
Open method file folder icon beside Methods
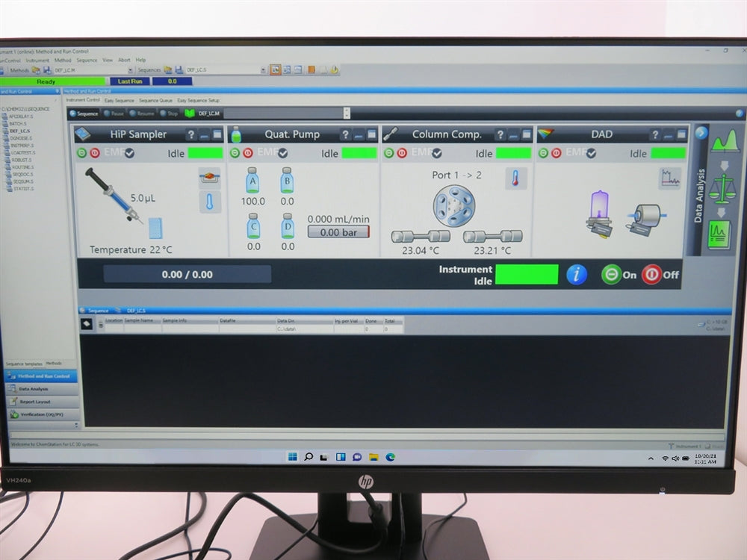pos(36,70)
